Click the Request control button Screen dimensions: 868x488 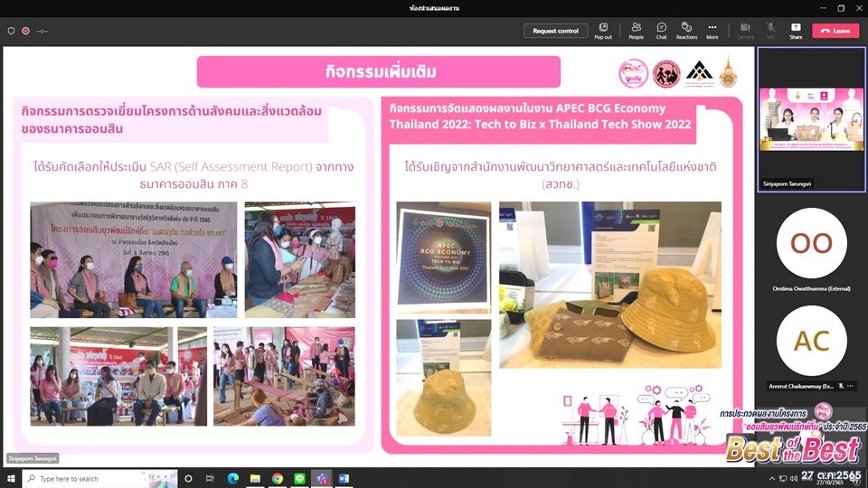(x=555, y=31)
